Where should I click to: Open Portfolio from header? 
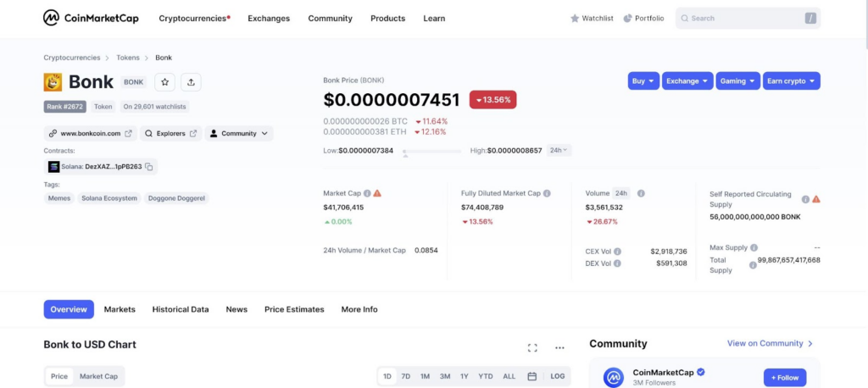(x=644, y=19)
